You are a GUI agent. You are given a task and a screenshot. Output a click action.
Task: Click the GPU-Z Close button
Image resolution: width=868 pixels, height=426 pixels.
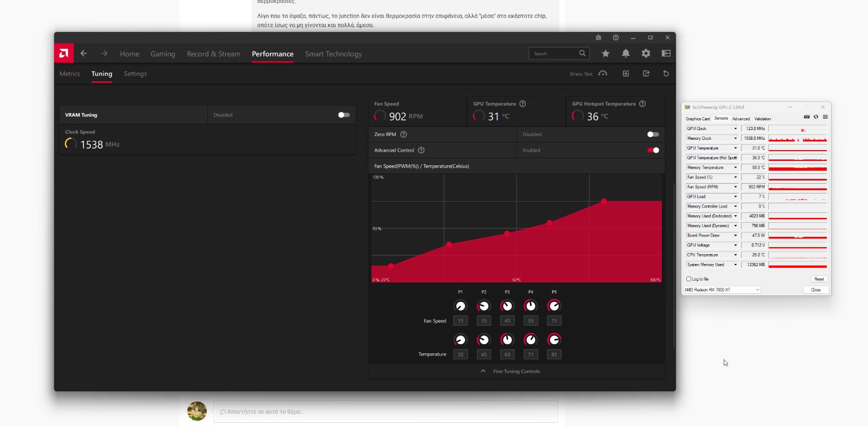(816, 290)
